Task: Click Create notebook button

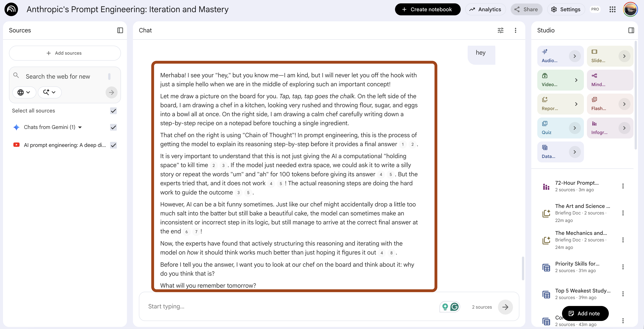Action: click(x=428, y=10)
